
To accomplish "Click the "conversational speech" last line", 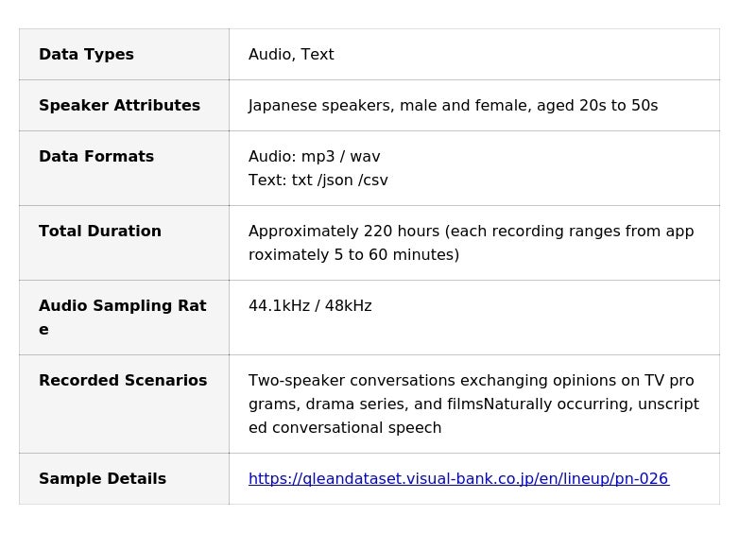I will pos(345,428).
